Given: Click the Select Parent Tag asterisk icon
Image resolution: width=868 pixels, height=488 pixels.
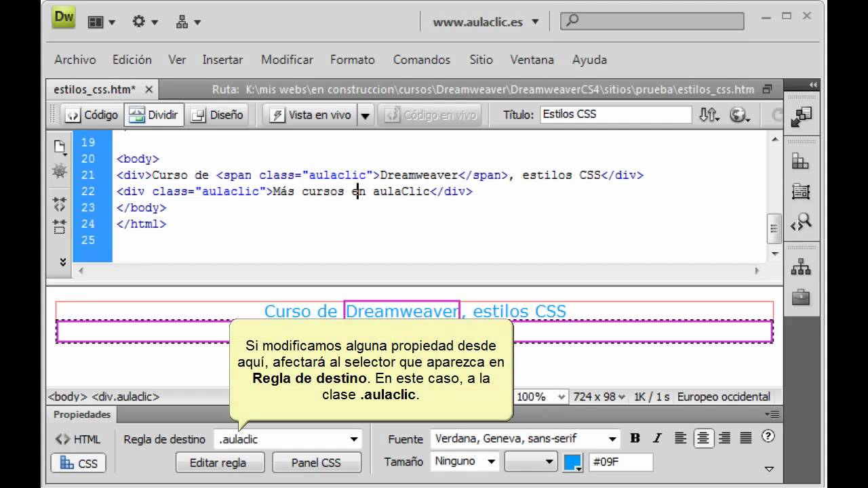Looking at the screenshot, I should point(60,172).
